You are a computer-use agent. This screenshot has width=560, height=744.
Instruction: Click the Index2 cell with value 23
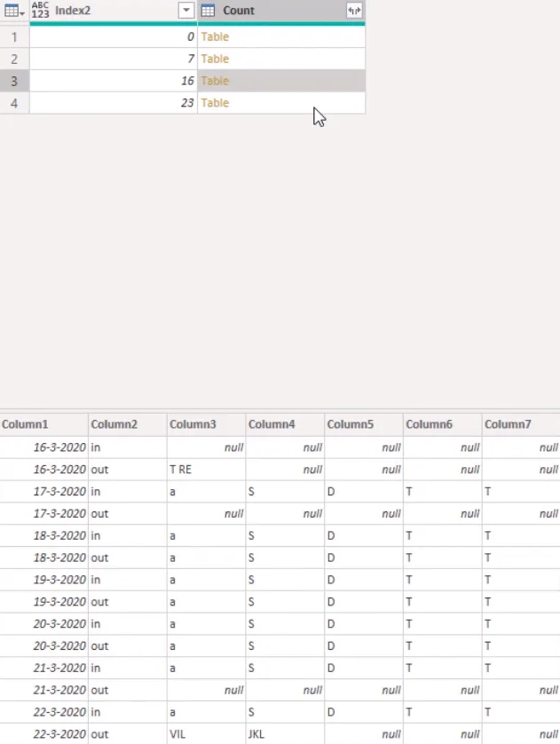click(114, 103)
